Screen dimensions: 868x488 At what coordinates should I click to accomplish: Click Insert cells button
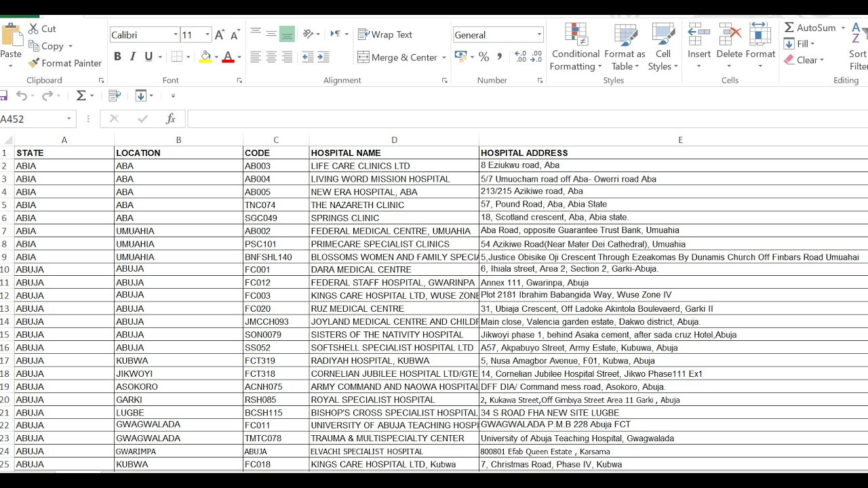pyautogui.click(x=699, y=47)
